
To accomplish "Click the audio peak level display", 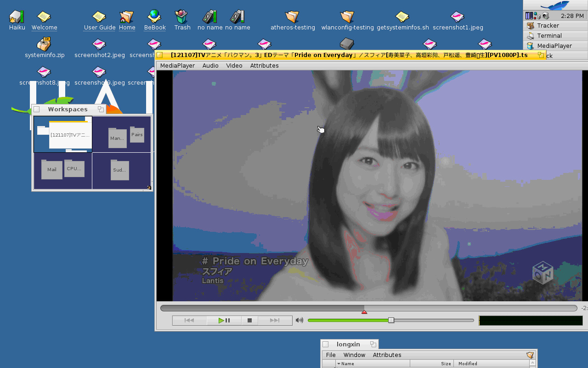I will pos(531,321).
